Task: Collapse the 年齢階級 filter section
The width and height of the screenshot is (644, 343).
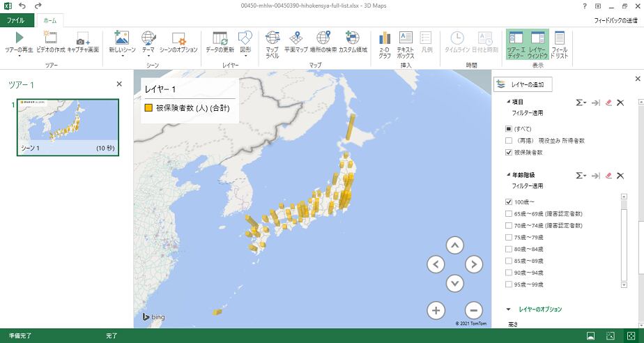Action: (508, 176)
